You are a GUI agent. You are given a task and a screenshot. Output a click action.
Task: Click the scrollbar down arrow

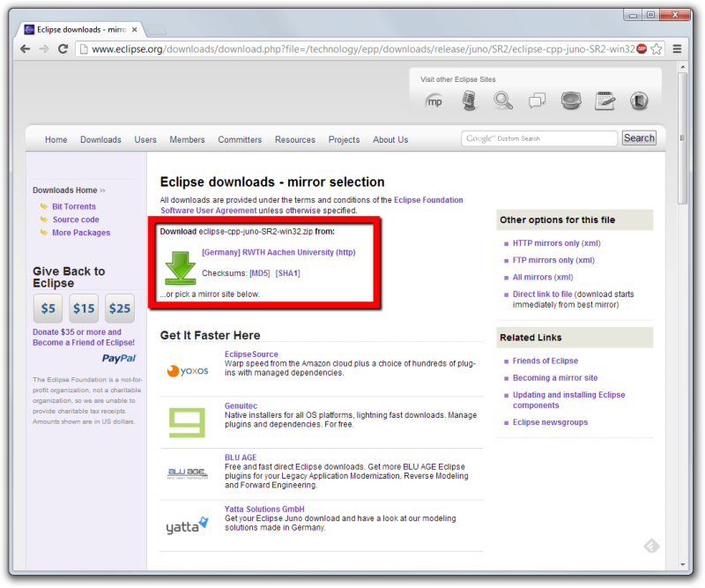(683, 564)
